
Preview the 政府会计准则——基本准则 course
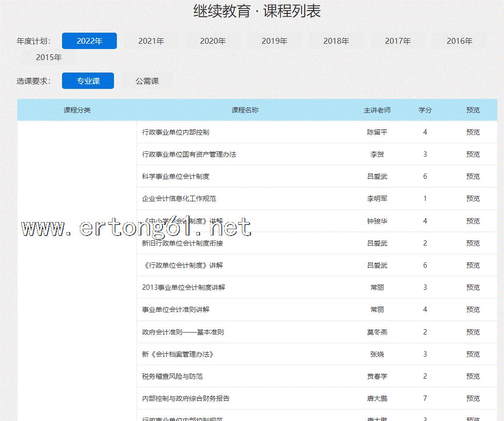point(472,332)
